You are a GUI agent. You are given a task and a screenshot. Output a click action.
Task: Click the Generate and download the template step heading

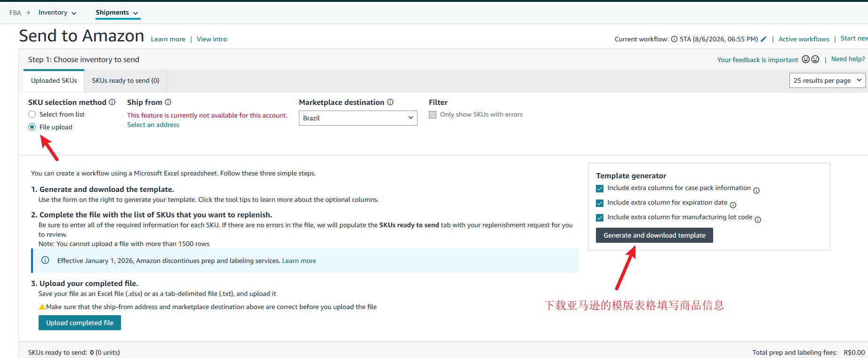pyautogui.click(x=103, y=189)
